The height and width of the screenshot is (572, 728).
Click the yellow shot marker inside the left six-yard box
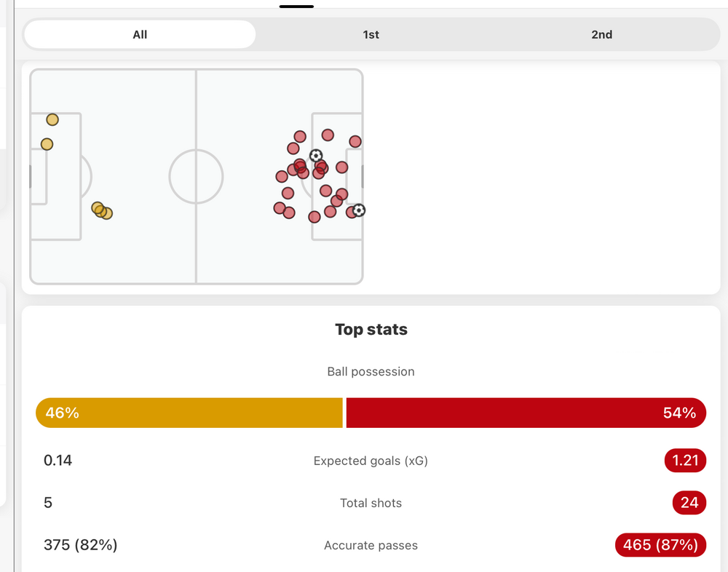[47, 144]
